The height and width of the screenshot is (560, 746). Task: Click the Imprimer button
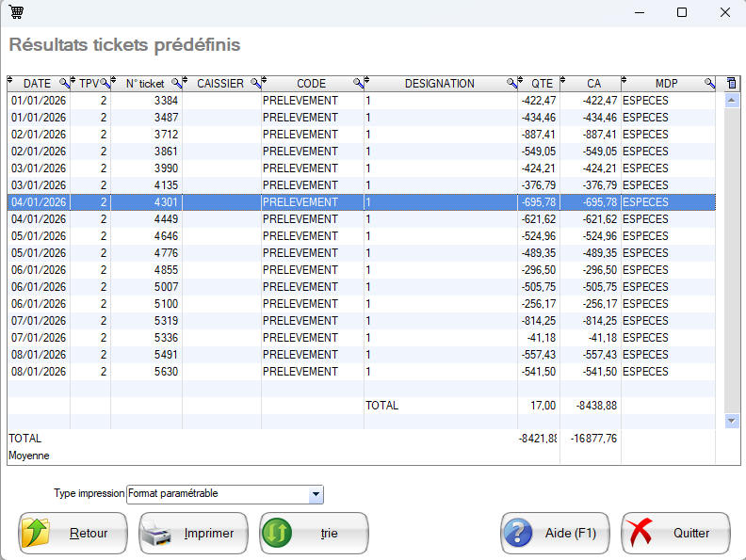(194, 534)
